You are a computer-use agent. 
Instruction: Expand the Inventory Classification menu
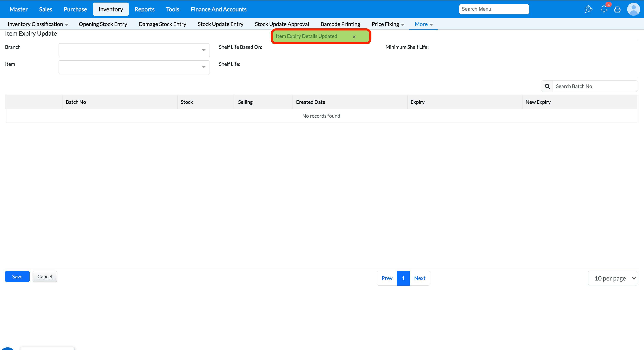point(38,24)
